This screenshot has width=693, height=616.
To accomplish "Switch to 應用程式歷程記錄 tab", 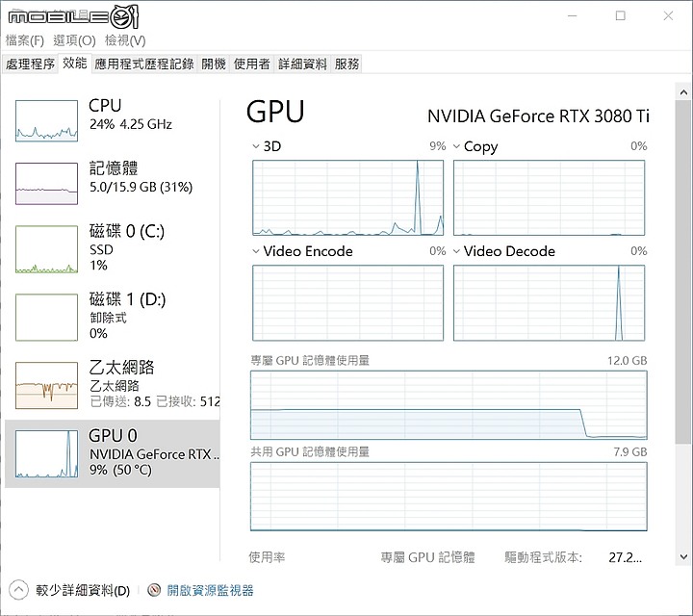I will click(x=144, y=64).
